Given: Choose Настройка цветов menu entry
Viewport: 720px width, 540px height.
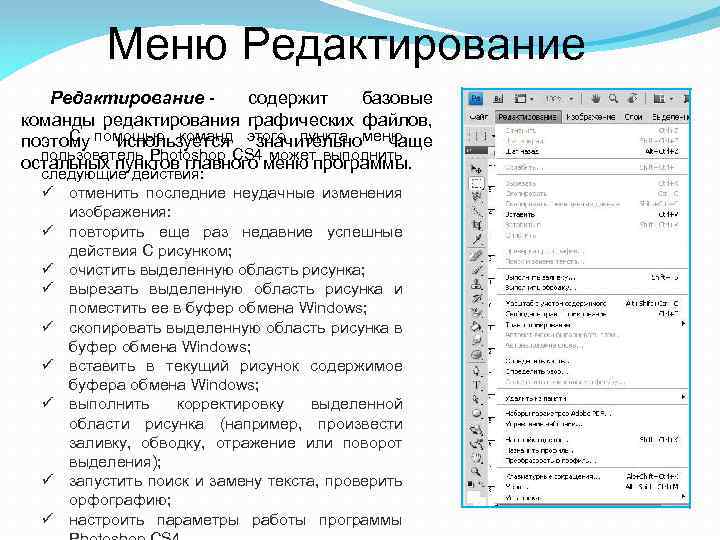Looking at the screenshot, I should tap(592, 439).
